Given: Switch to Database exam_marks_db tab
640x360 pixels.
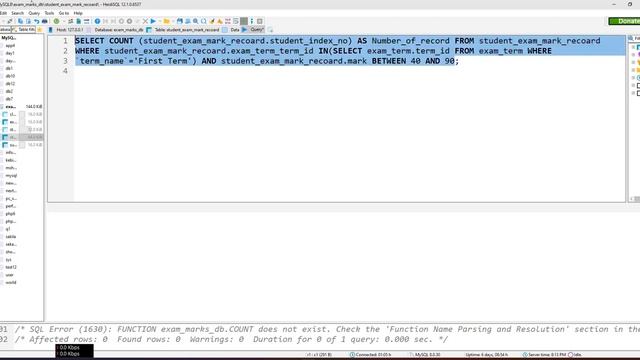Looking at the screenshot, I should point(115,30).
